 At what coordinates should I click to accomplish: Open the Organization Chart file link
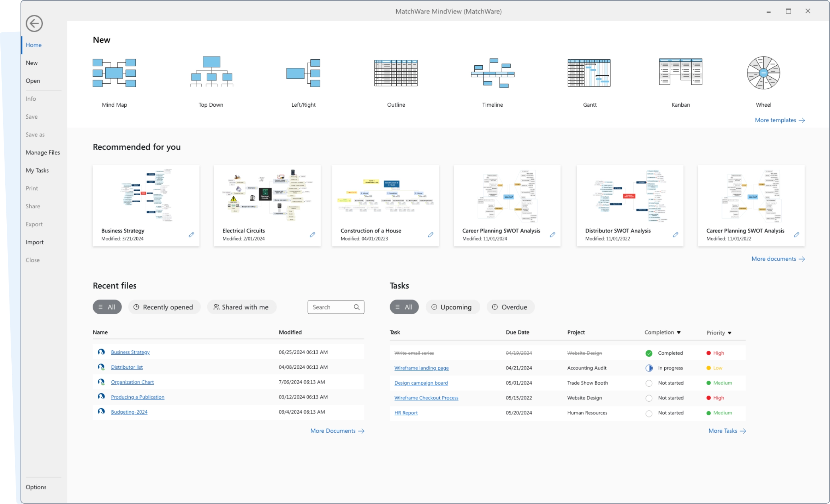pyautogui.click(x=132, y=382)
